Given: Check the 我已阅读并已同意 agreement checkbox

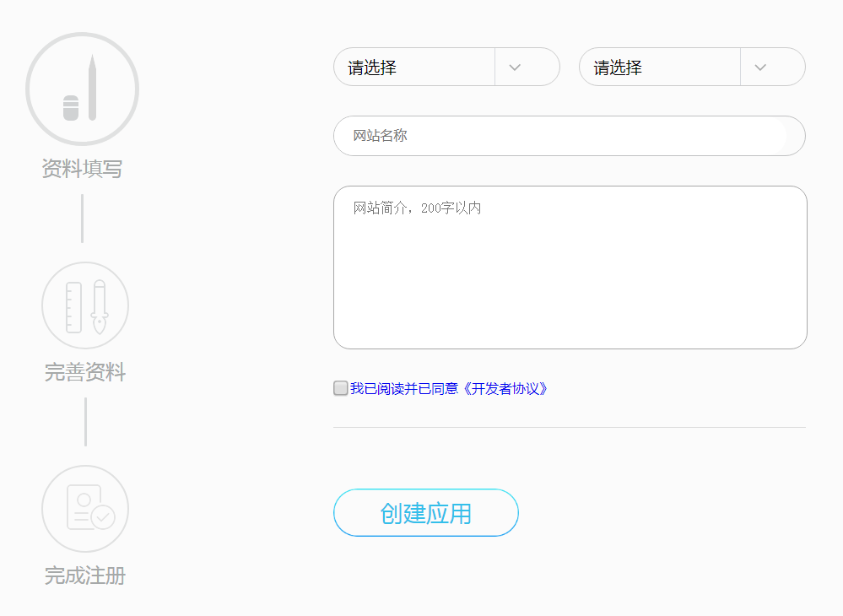Looking at the screenshot, I should (x=340, y=388).
